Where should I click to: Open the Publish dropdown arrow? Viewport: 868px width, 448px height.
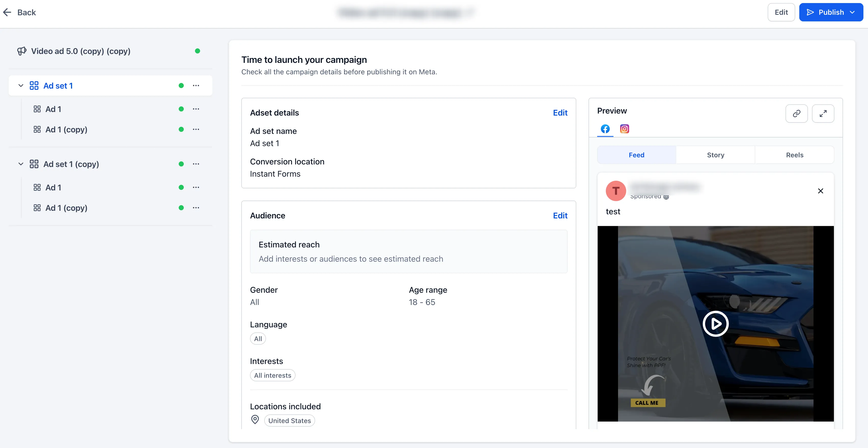tap(852, 12)
